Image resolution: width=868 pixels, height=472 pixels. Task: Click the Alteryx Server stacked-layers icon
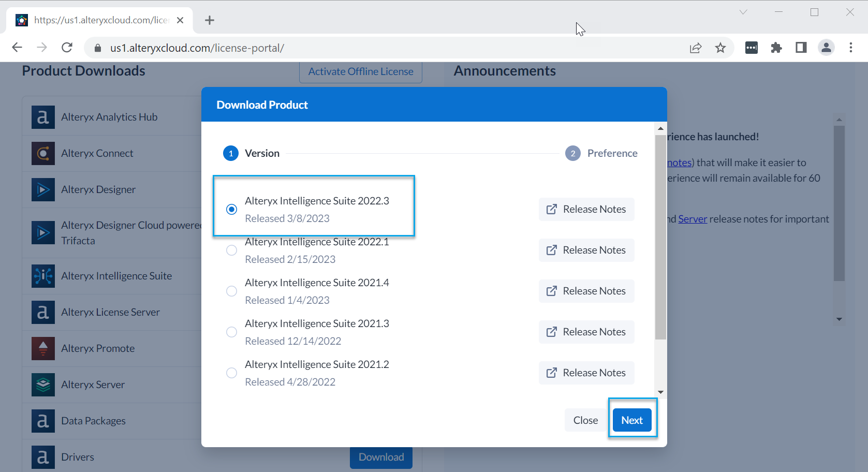[x=43, y=385]
